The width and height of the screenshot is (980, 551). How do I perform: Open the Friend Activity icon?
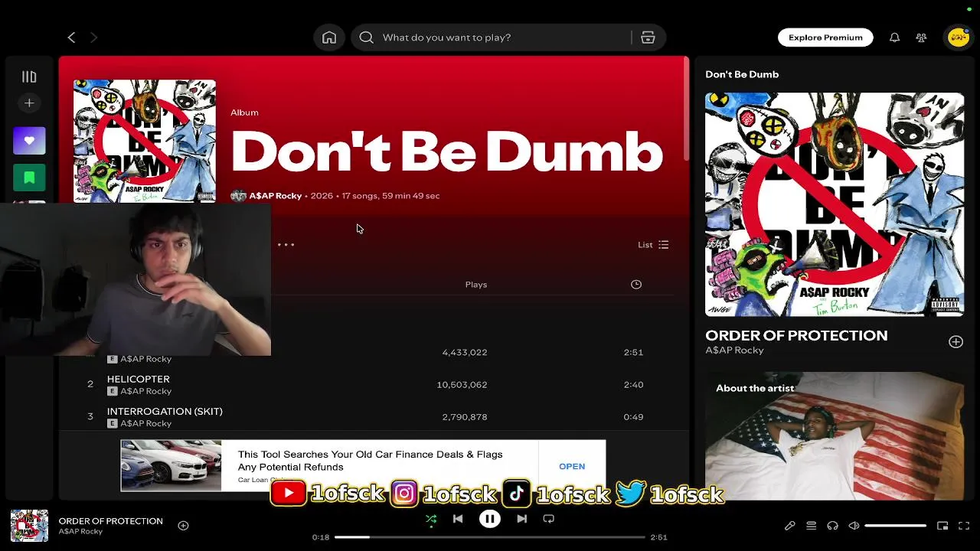tap(921, 37)
